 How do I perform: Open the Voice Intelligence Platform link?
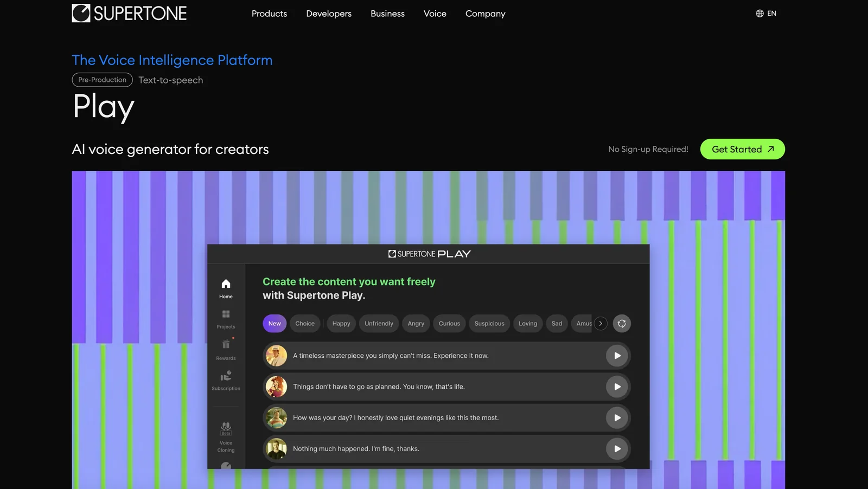tap(172, 60)
